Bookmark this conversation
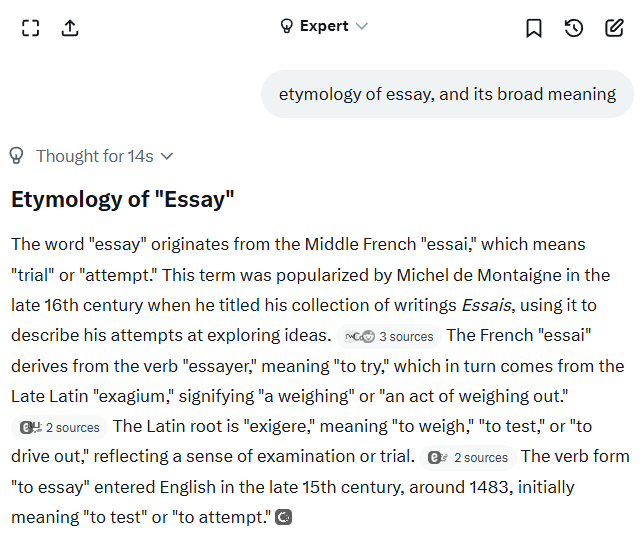641x552 pixels. pos(534,28)
